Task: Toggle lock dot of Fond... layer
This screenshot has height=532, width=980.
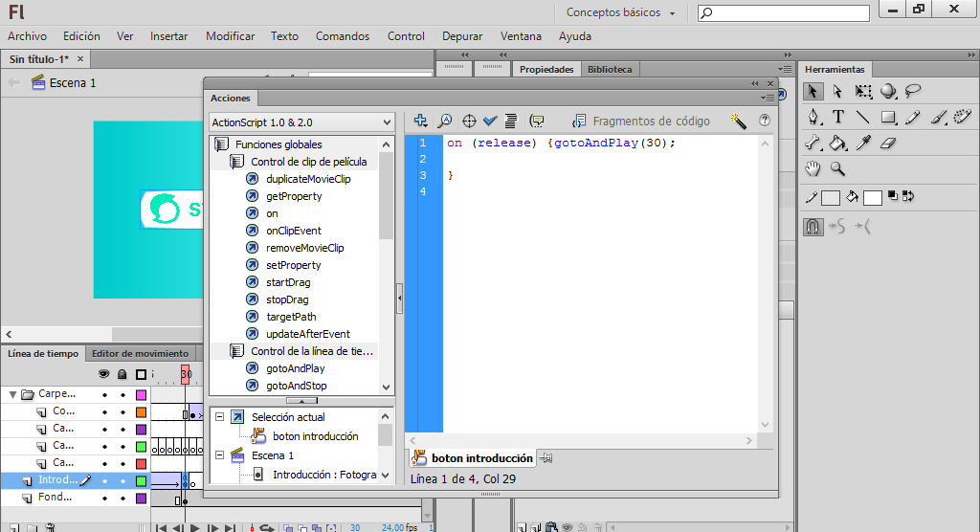Action: [x=123, y=499]
